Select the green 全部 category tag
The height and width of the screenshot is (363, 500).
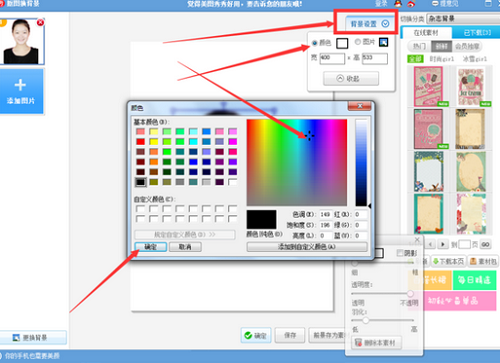[415, 59]
